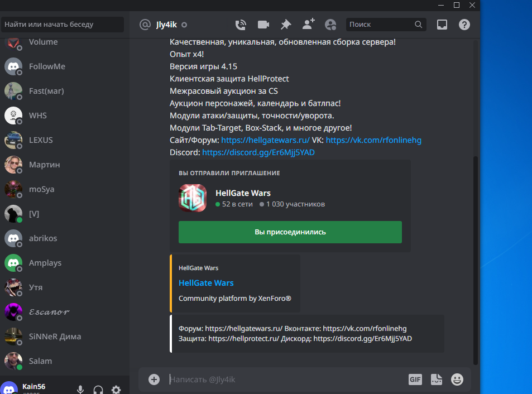The image size is (532, 394).
Task: Click the blue HellGate Wars embed title
Action: coord(206,283)
